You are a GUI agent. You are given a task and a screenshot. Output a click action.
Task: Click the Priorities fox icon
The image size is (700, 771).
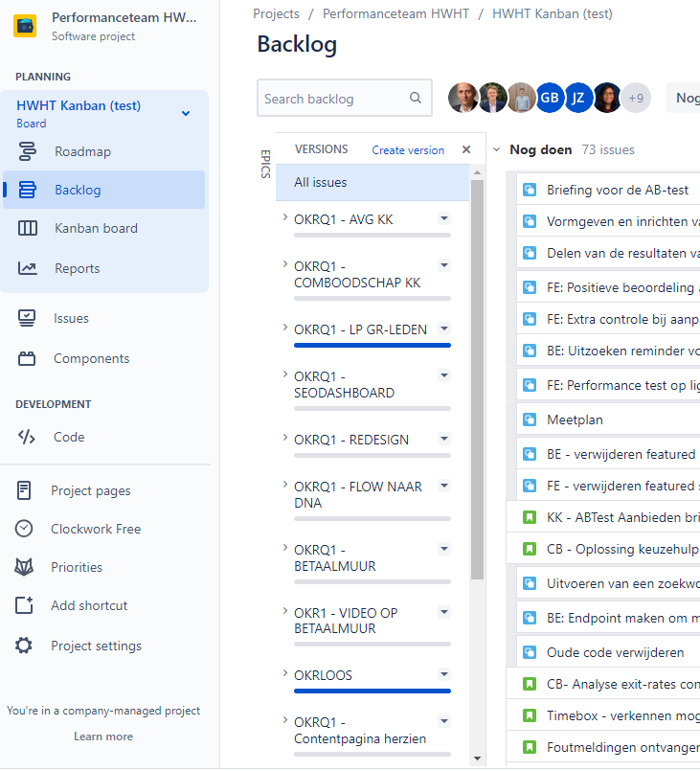point(24,567)
